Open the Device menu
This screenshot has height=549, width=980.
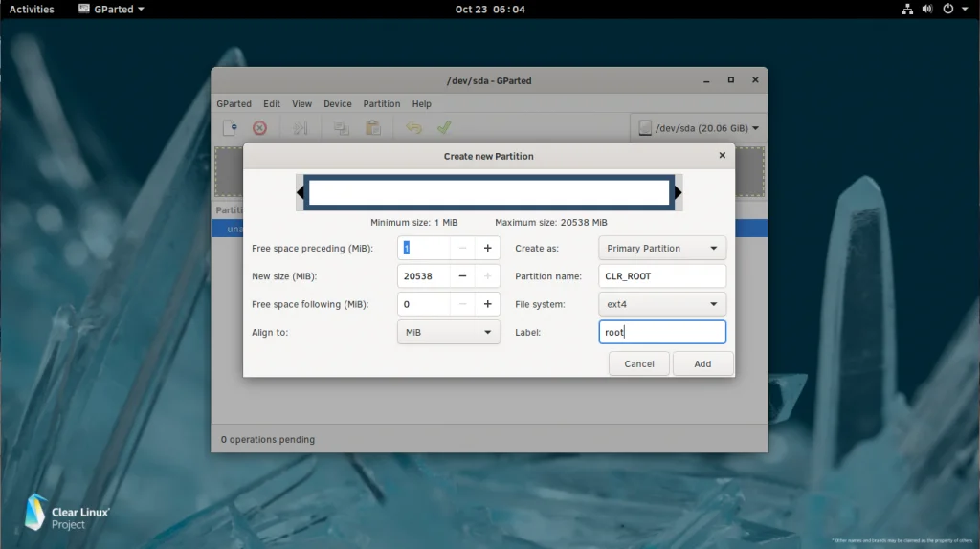337,103
